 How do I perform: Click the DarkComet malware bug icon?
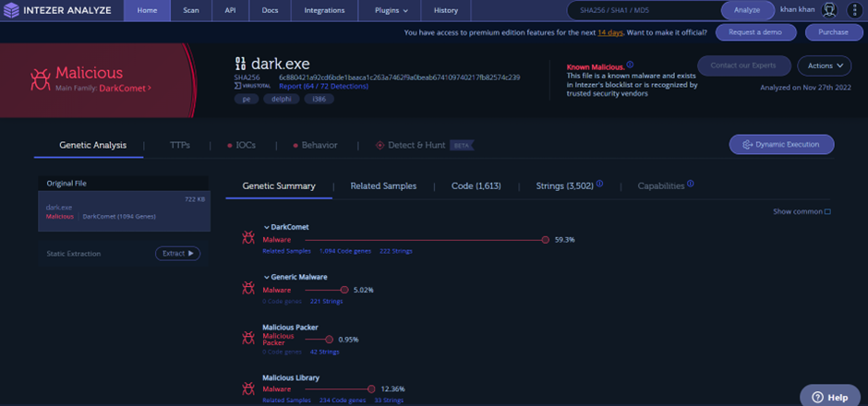tap(248, 238)
